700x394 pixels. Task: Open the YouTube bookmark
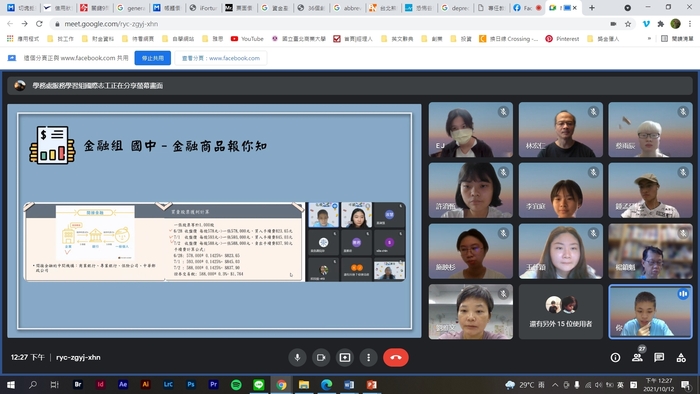point(247,39)
